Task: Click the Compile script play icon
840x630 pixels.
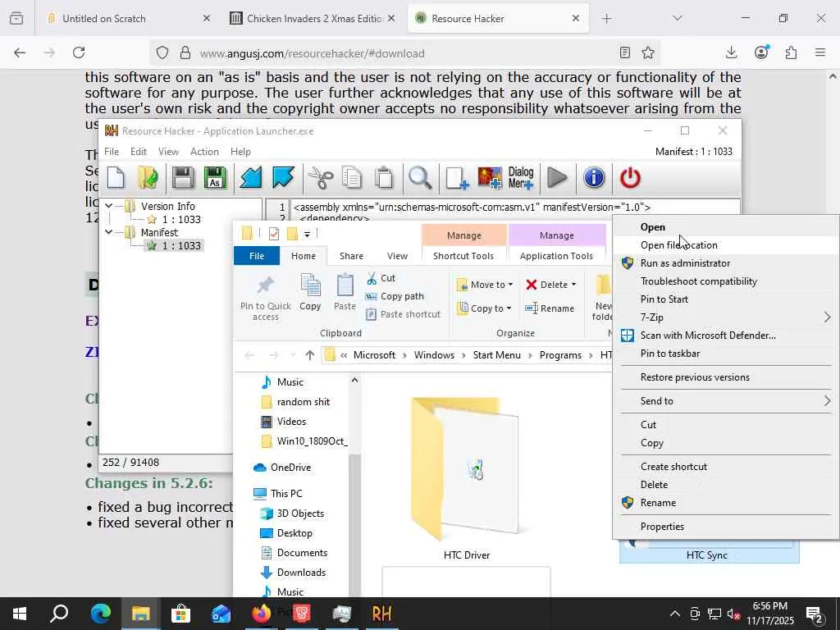Action: (557, 178)
